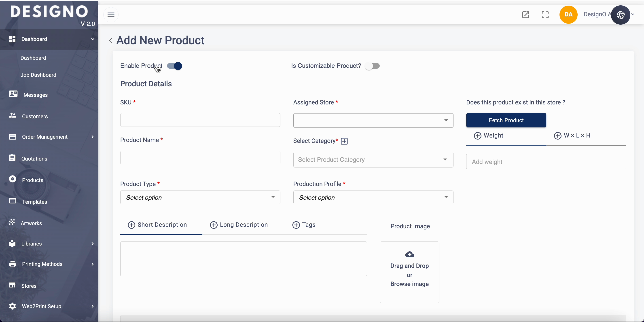Open external link icon in top bar
This screenshot has height=322, width=644.
tap(525, 15)
